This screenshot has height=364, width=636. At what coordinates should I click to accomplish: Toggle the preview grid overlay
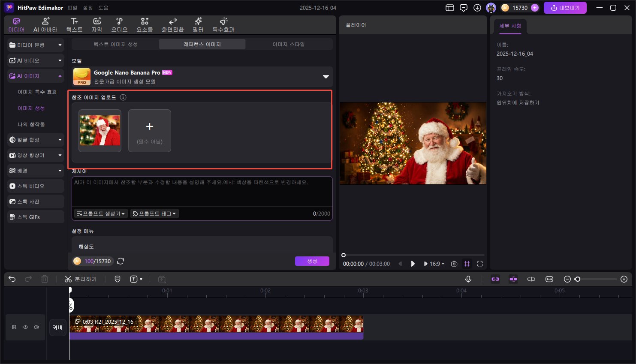point(467,264)
